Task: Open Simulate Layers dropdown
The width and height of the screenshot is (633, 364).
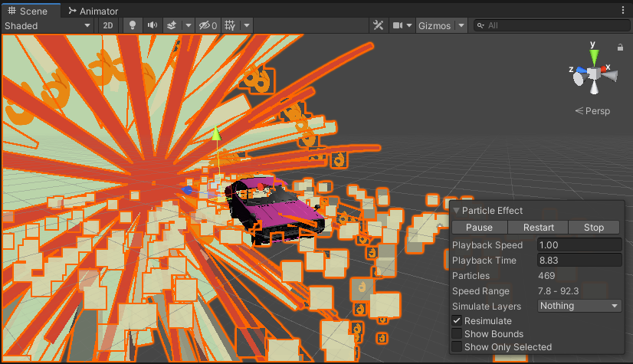Action: point(579,306)
